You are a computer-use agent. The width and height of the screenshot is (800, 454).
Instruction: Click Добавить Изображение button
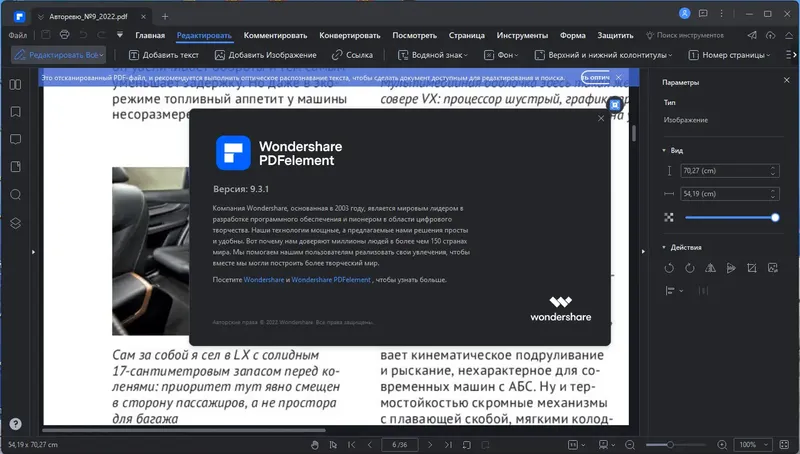[x=265, y=55]
